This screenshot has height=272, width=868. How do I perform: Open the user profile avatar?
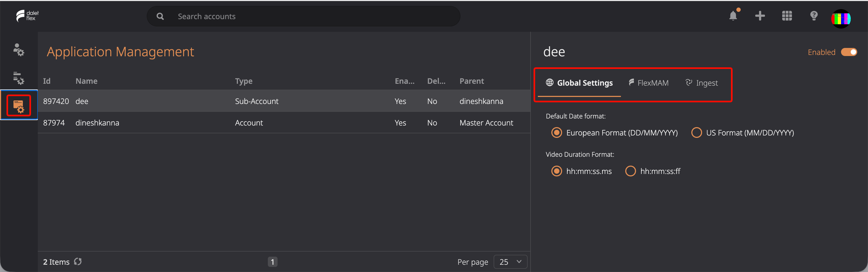point(841,19)
